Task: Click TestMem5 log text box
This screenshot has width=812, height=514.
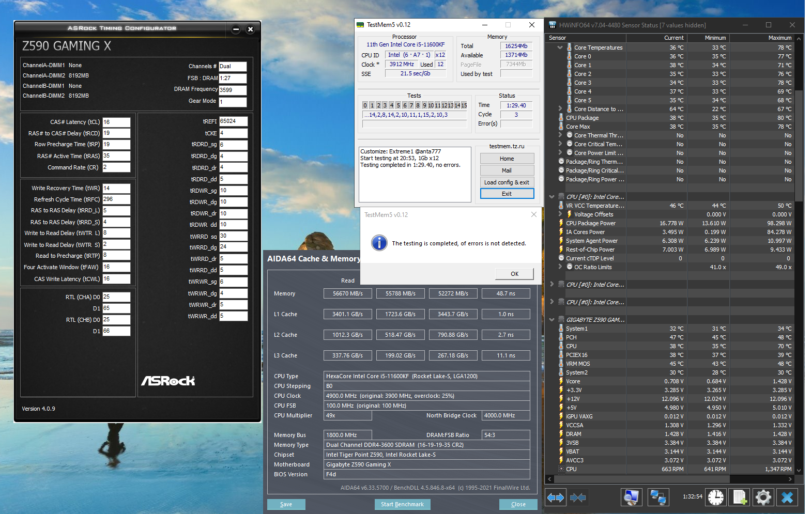Action: coord(415,175)
